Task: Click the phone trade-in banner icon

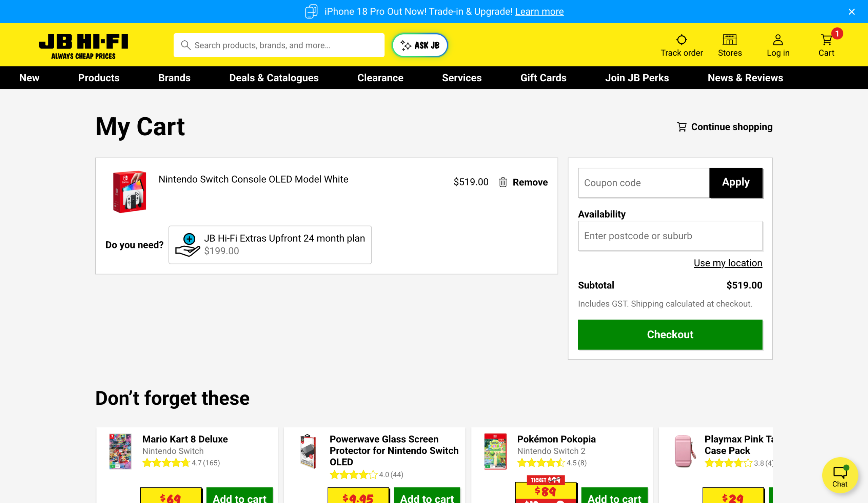Action: 311,12
